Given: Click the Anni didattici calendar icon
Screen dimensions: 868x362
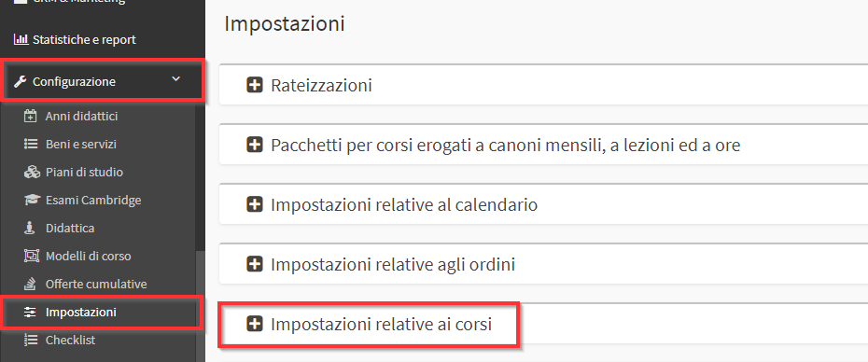Looking at the screenshot, I should tap(30, 117).
